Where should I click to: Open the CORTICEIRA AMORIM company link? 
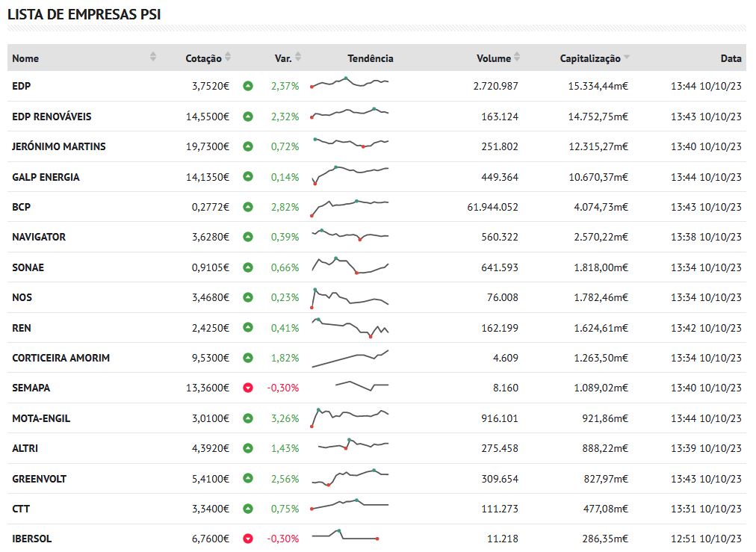61,358
